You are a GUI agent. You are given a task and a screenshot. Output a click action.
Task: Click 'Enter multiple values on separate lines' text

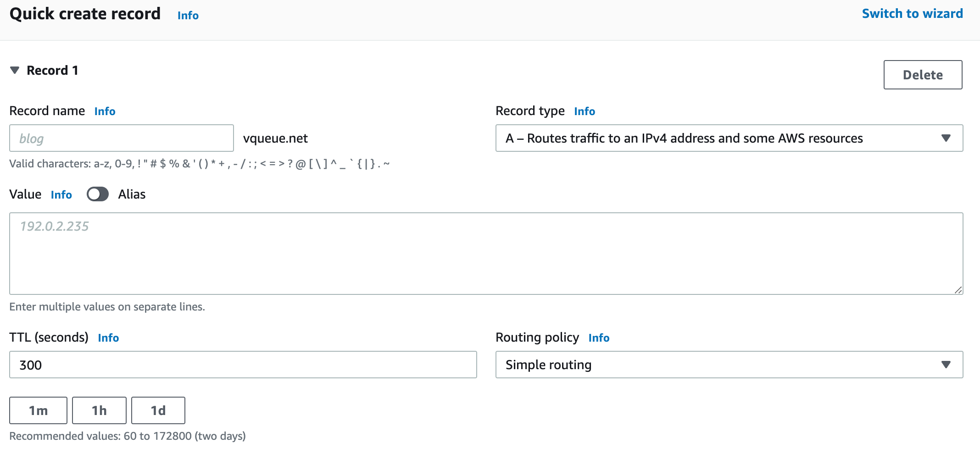pyautogui.click(x=107, y=307)
